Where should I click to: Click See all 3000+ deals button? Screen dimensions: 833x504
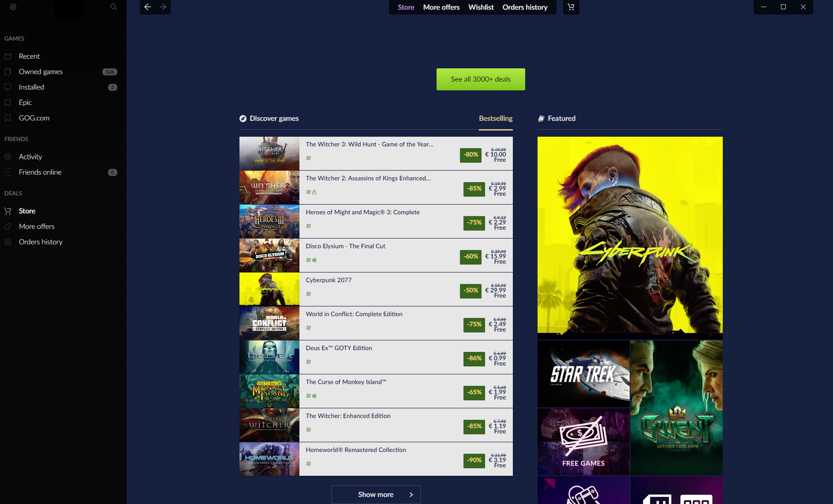click(481, 79)
